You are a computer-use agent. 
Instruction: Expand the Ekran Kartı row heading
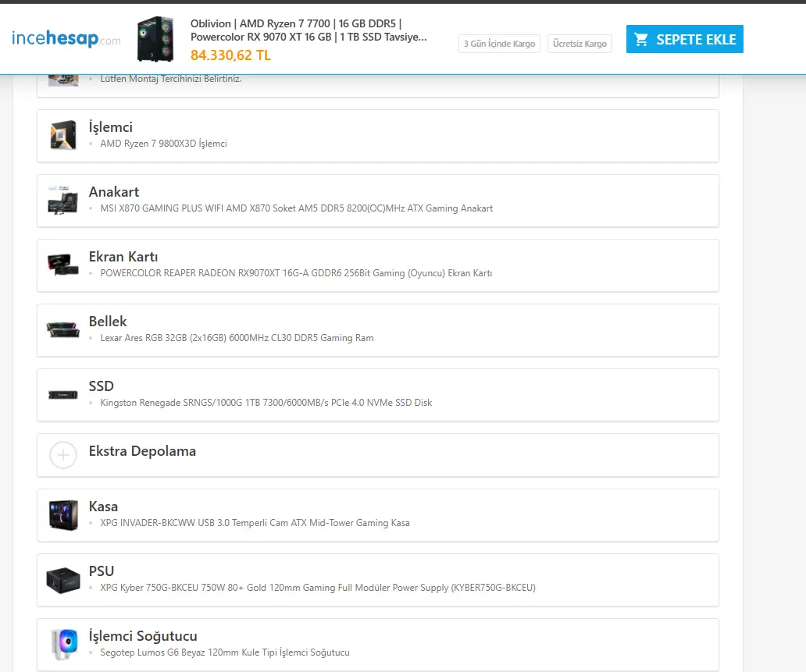pyautogui.click(x=123, y=256)
